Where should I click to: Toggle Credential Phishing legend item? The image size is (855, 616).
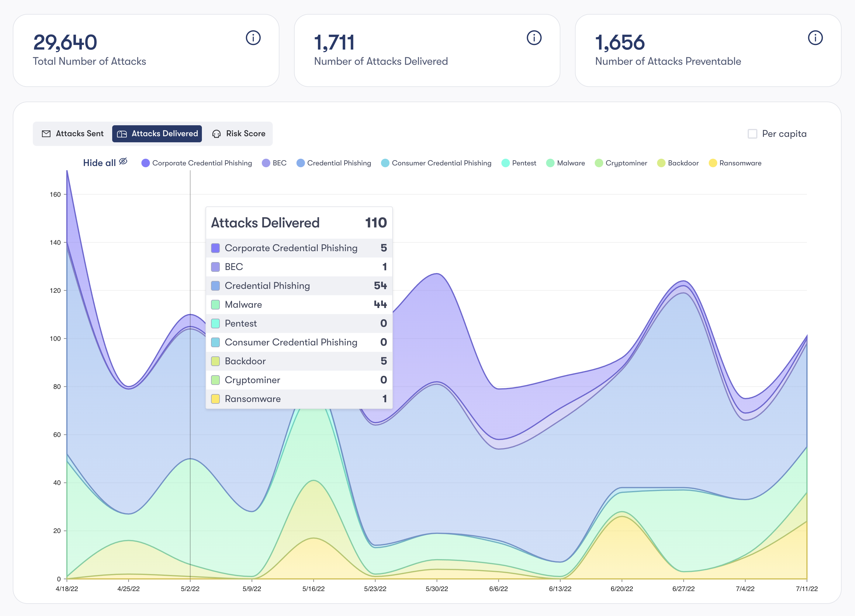click(338, 163)
